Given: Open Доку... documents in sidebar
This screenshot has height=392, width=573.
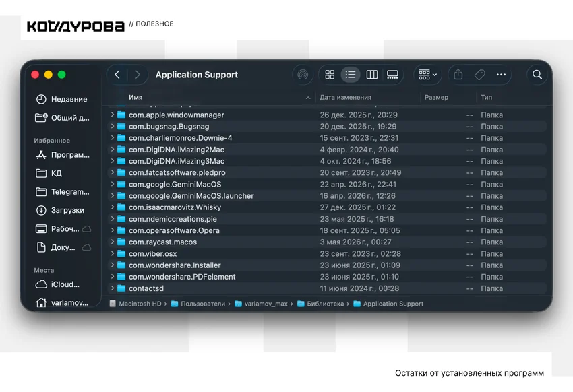Looking at the screenshot, I should tap(56, 247).
